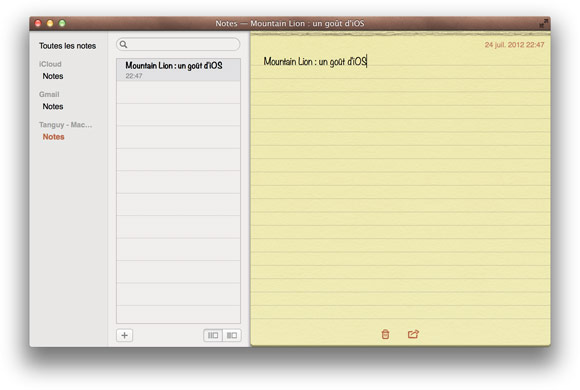Screen dimensions: 580x390
Task: Click the Gmail account heading
Action: pos(49,94)
